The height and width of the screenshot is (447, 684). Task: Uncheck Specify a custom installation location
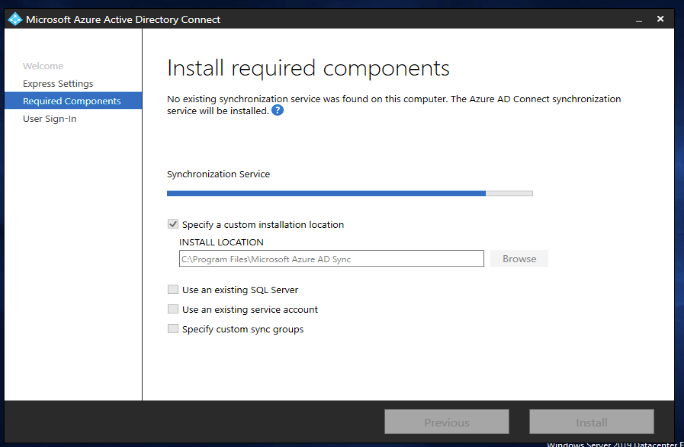(x=173, y=224)
